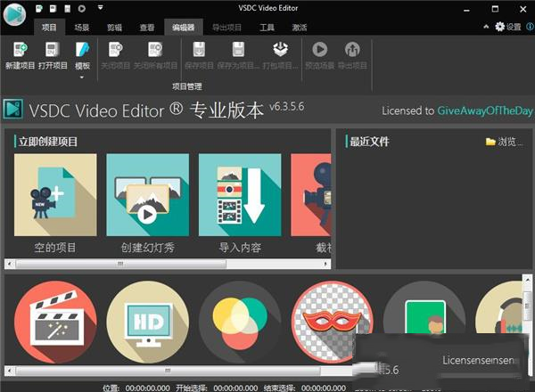The height and width of the screenshot is (392, 535).
Task: Choose the 导入内容 import content tile
Action: click(240, 203)
